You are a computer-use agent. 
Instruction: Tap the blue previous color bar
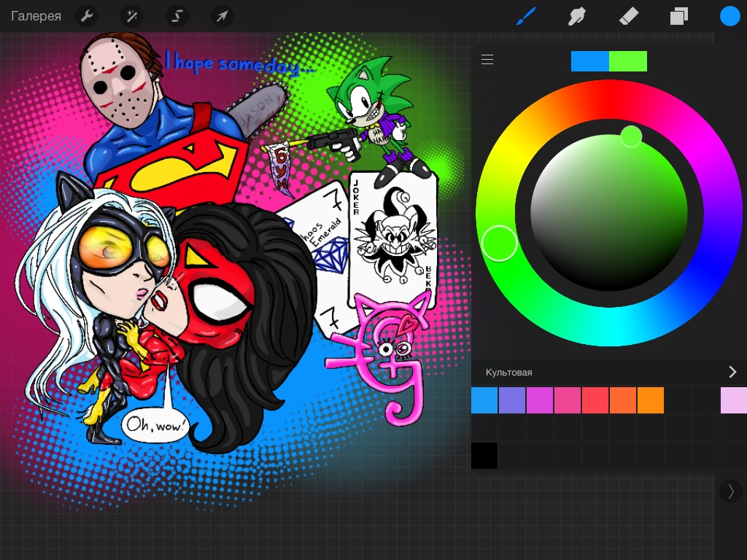(x=589, y=61)
